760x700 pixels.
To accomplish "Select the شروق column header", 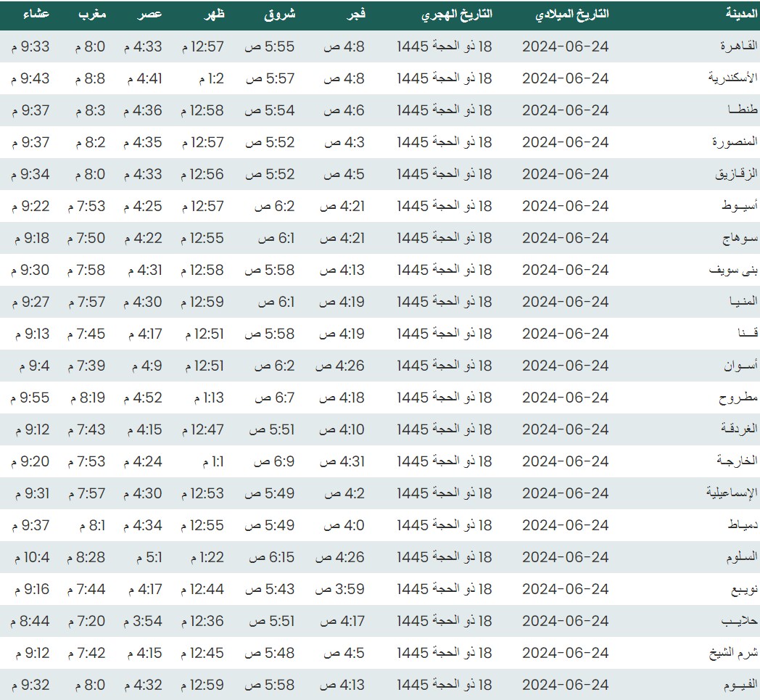I will tap(278, 15).
